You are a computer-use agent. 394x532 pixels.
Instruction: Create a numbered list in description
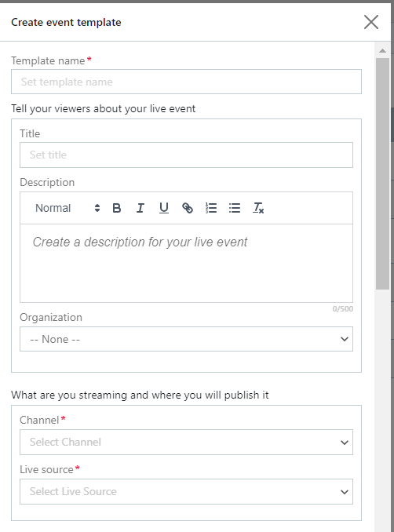(x=211, y=208)
